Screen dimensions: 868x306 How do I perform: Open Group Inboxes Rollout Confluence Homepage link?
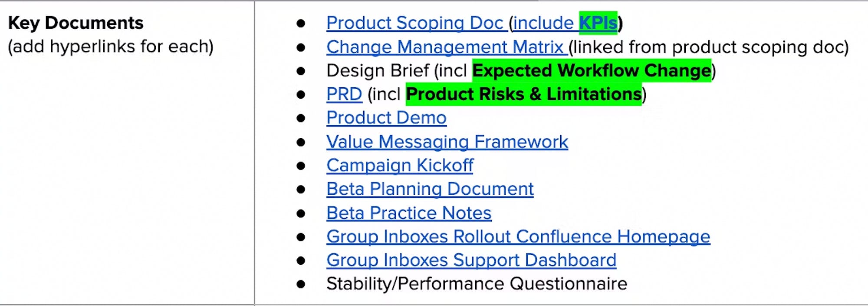[518, 236]
